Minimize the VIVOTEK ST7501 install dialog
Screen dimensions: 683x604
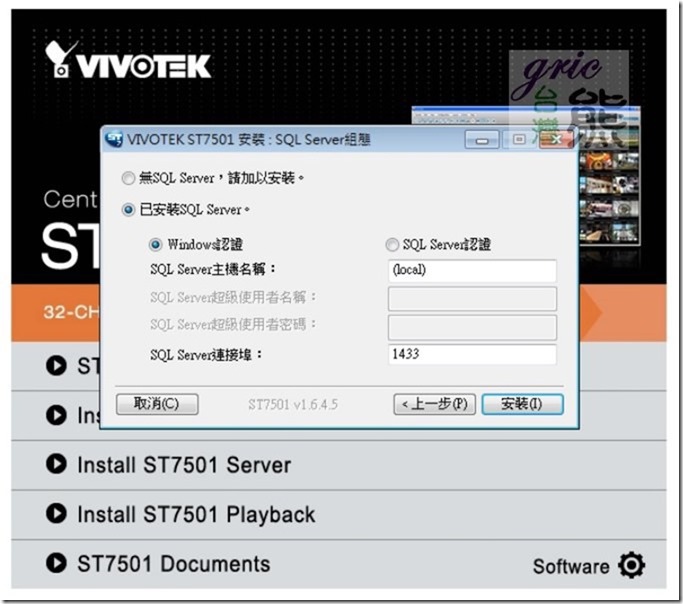(x=482, y=140)
